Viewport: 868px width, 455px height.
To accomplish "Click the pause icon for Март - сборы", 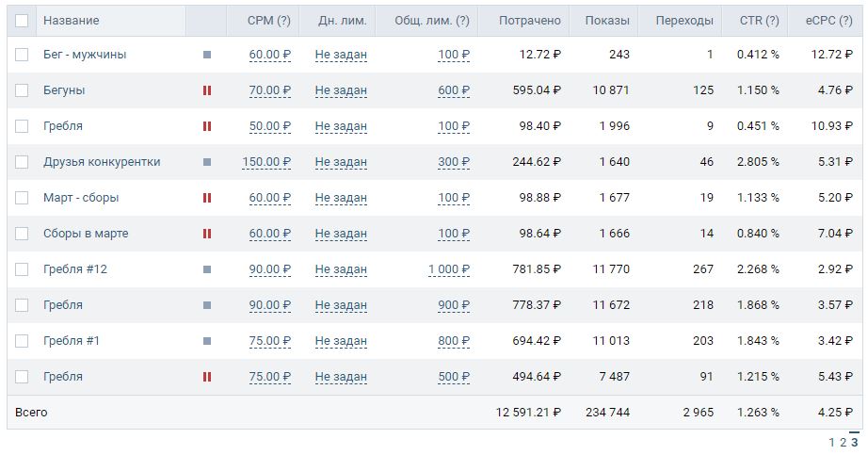I will (207, 198).
